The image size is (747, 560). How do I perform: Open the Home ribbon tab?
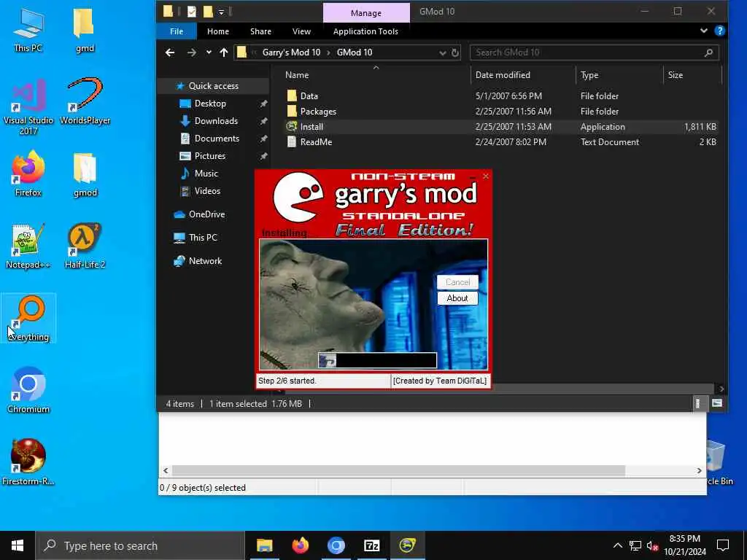pyautogui.click(x=218, y=31)
